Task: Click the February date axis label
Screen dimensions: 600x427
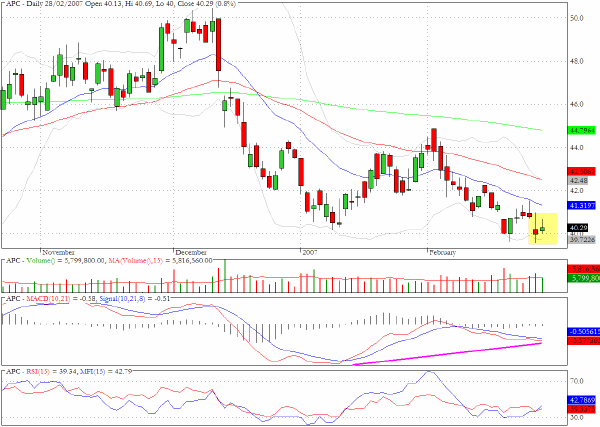Action: click(x=443, y=253)
